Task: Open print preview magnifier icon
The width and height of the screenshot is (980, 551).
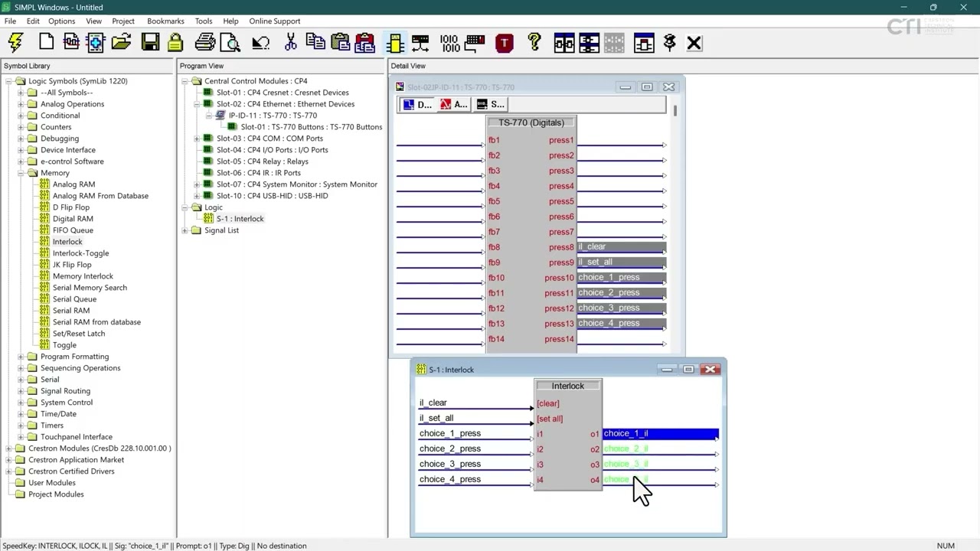Action: click(x=230, y=43)
